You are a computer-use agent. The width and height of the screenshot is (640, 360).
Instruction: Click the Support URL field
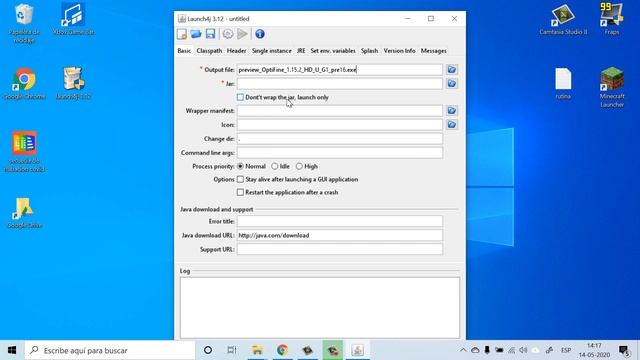340,249
